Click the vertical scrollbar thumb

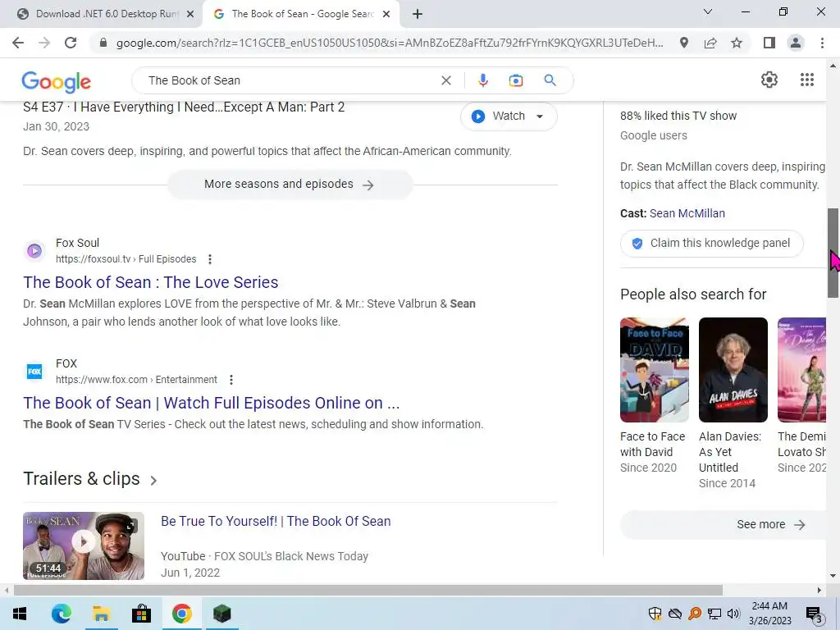[833, 253]
